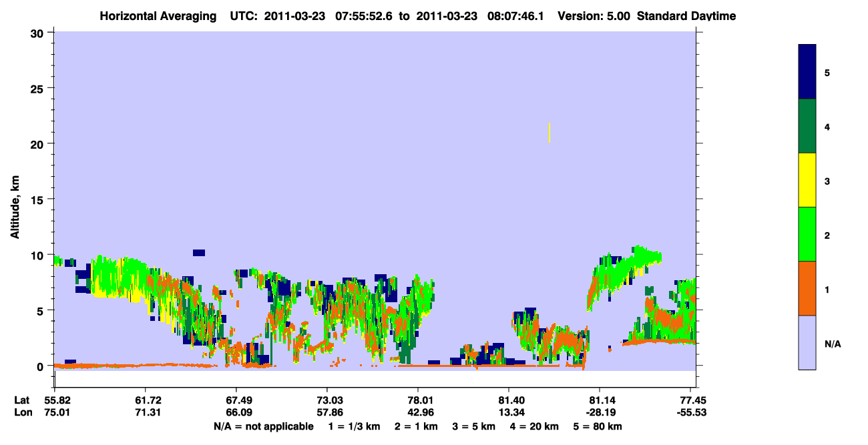Click the isolated dark blue block at 10 km
Viewport: 868px width, 445px height.
click(199, 253)
